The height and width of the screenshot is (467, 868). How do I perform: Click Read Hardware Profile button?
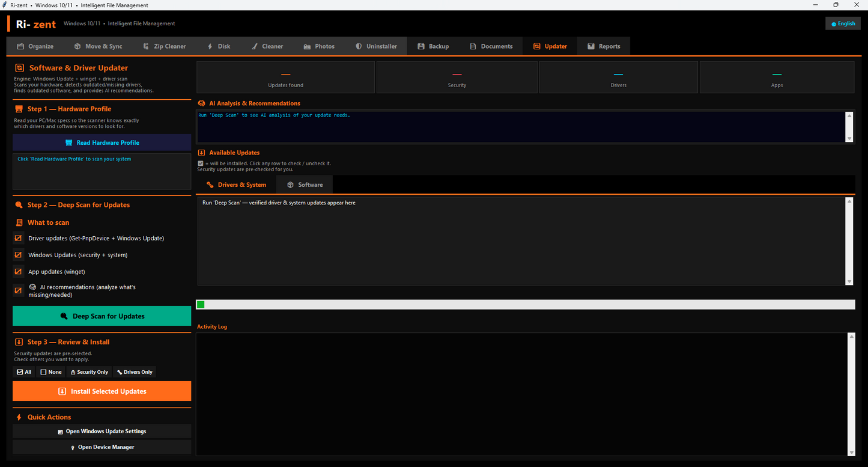tap(102, 142)
